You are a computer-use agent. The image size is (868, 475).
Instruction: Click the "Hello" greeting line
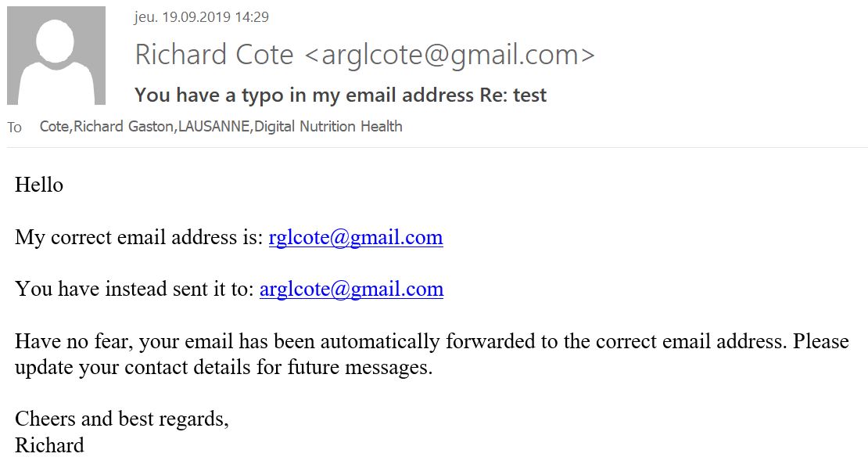click(x=39, y=185)
